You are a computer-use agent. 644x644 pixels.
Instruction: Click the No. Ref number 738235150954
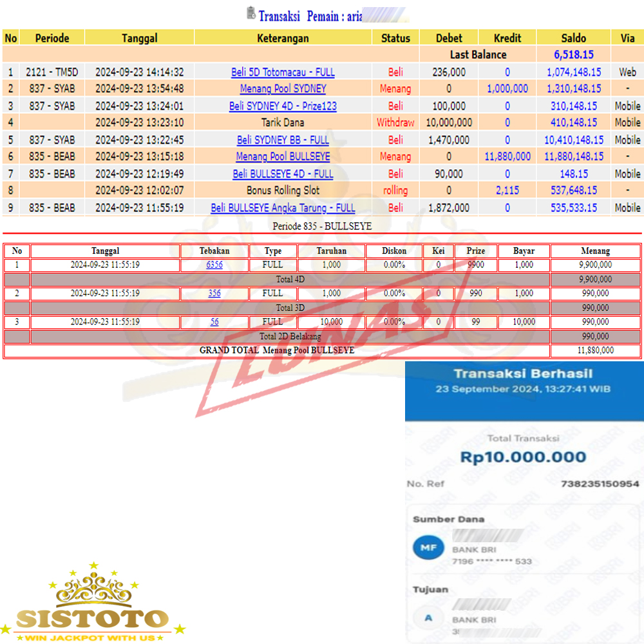[x=600, y=484]
